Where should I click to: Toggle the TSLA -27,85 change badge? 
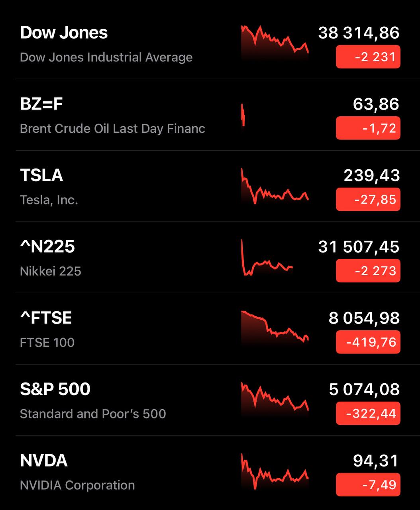click(x=368, y=200)
